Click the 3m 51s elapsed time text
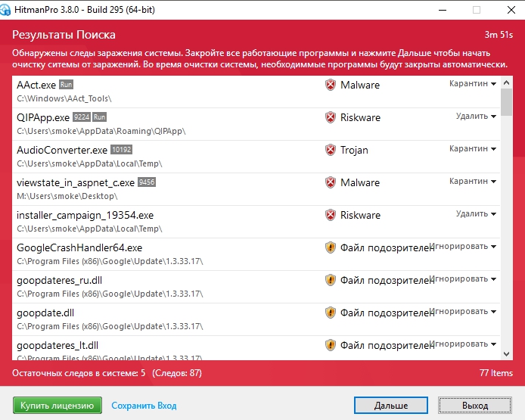This screenshot has width=525, height=420. [499, 35]
